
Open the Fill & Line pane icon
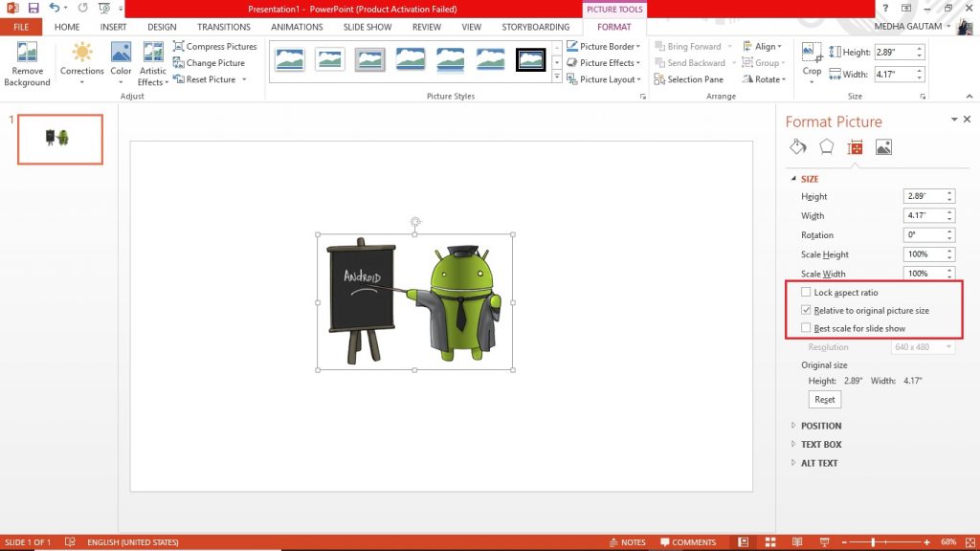tap(798, 146)
